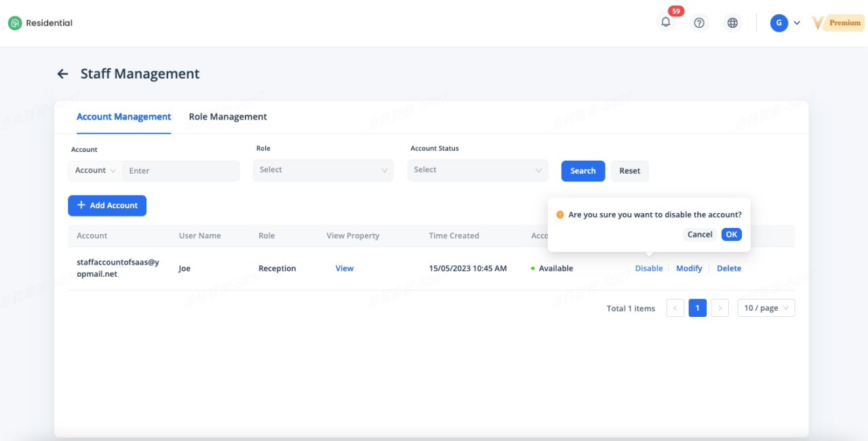This screenshot has width=868, height=441.
Task: Confirm disabling with the OK button
Action: point(731,234)
